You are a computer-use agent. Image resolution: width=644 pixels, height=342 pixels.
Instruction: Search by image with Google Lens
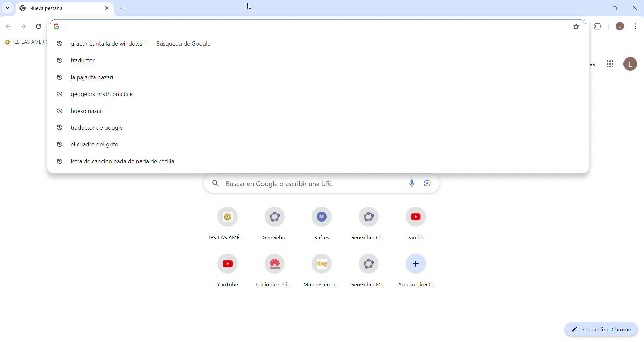click(427, 183)
